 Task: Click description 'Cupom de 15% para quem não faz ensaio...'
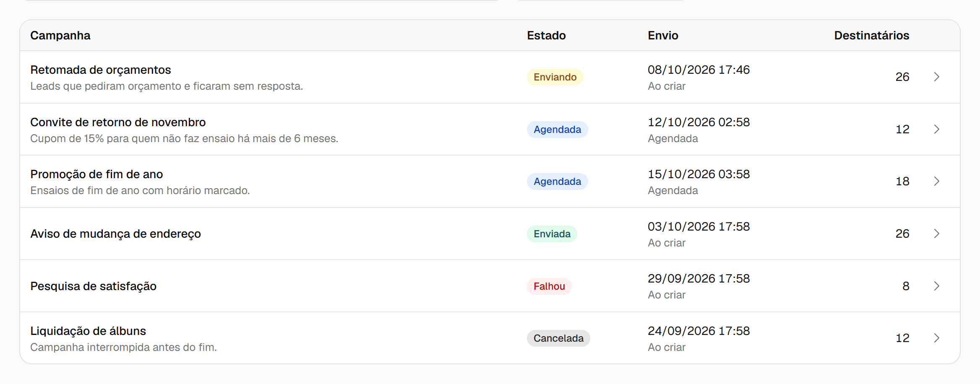[x=184, y=138]
